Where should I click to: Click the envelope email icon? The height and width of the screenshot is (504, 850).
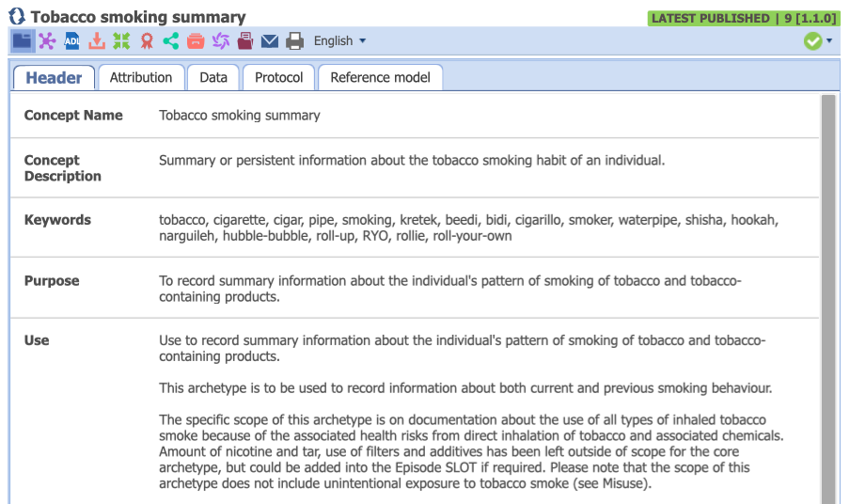click(x=270, y=41)
